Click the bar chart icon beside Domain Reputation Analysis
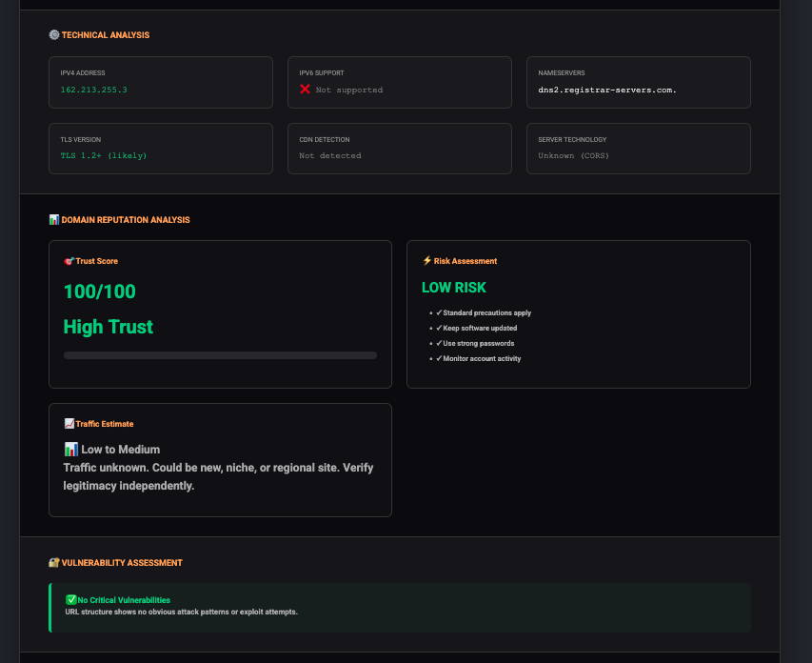The width and height of the screenshot is (812, 663). pyautogui.click(x=54, y=220)
